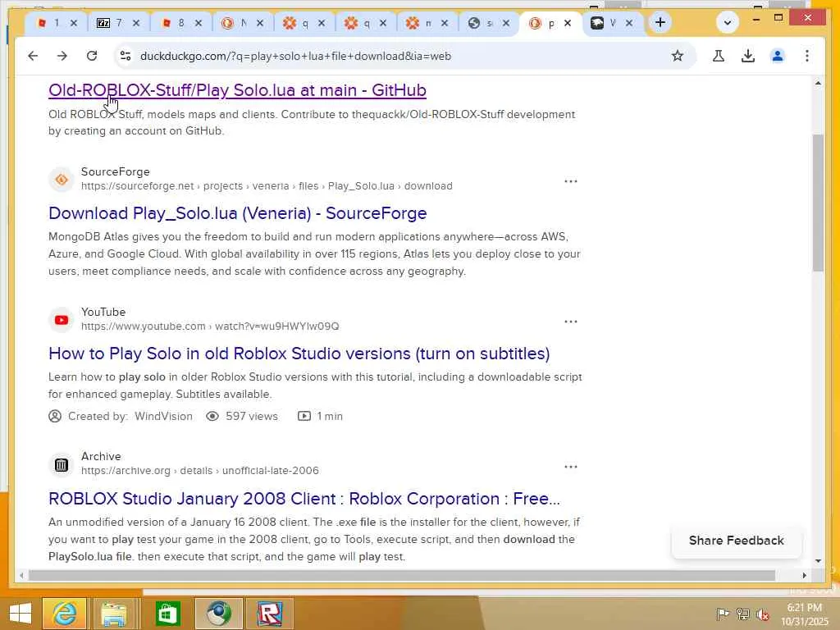Open the archive.org details URL
The height and width of the screenshot is (630, 840).
(200, 470)
